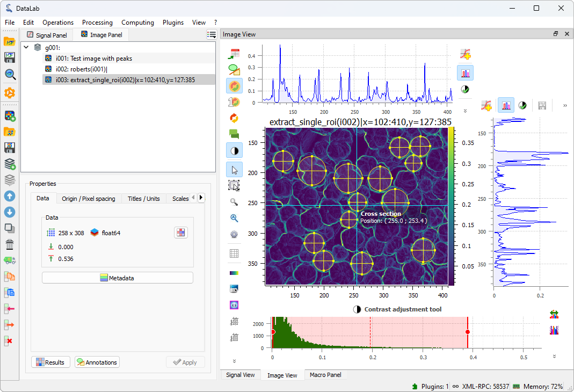Screen dimensions: 574x392
Task: Click magnifier zoom tool icon
Action: pos(234,202)
